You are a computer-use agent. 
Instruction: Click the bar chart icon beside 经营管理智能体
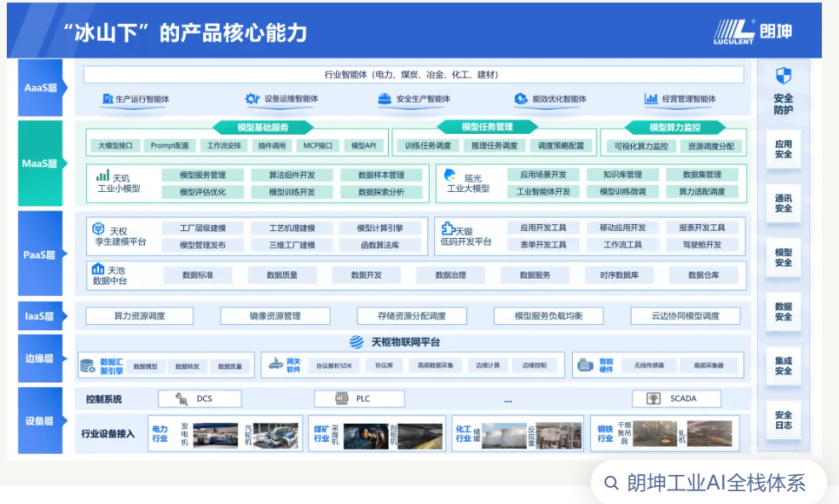(651, 99)
